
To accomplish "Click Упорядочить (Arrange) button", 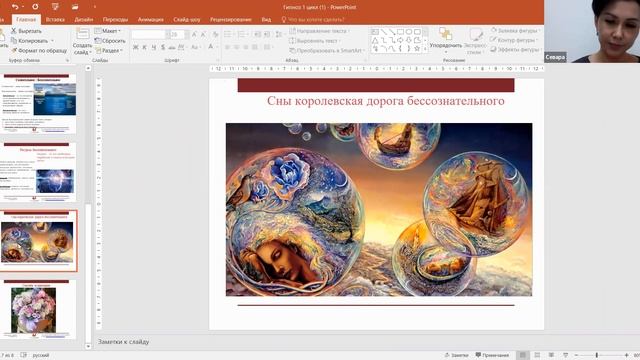I will tap(445, 40).
